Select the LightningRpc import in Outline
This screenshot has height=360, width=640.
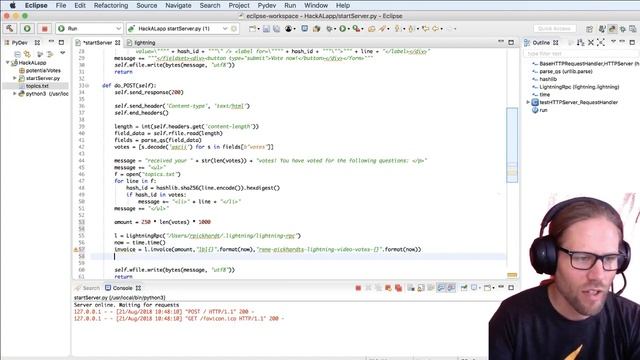(x=579, y=87)
